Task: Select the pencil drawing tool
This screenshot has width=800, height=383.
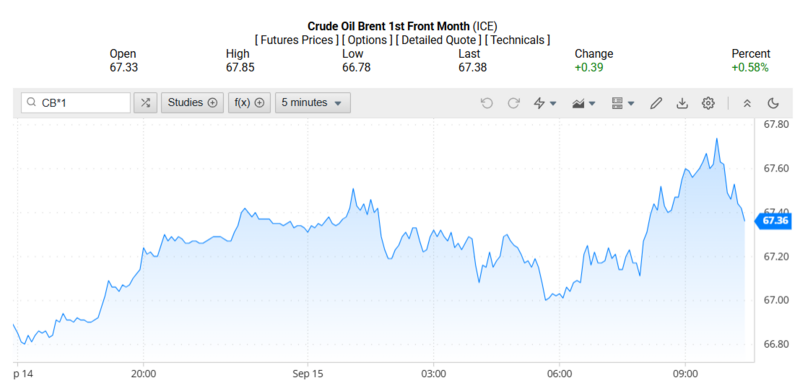Action: coord(656,103)
